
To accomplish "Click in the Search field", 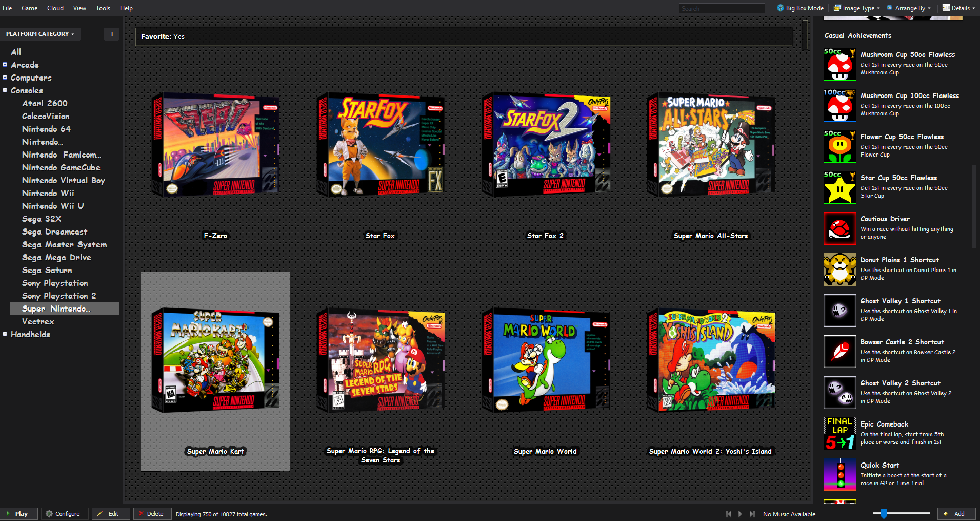I will click(722, 8).
